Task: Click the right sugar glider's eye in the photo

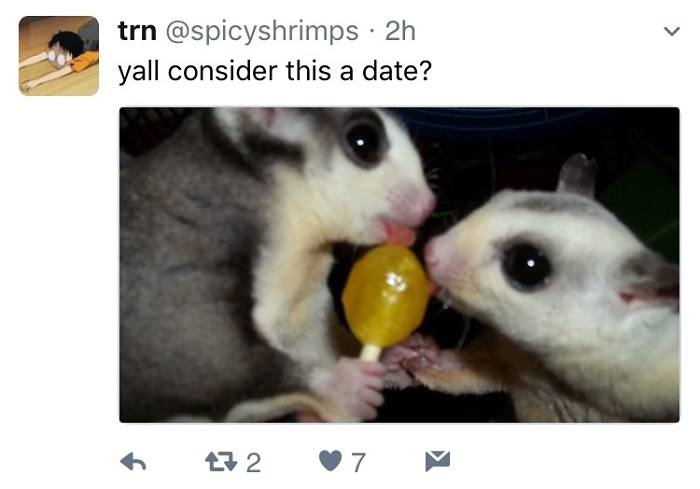Action: [x=527, y=265]
